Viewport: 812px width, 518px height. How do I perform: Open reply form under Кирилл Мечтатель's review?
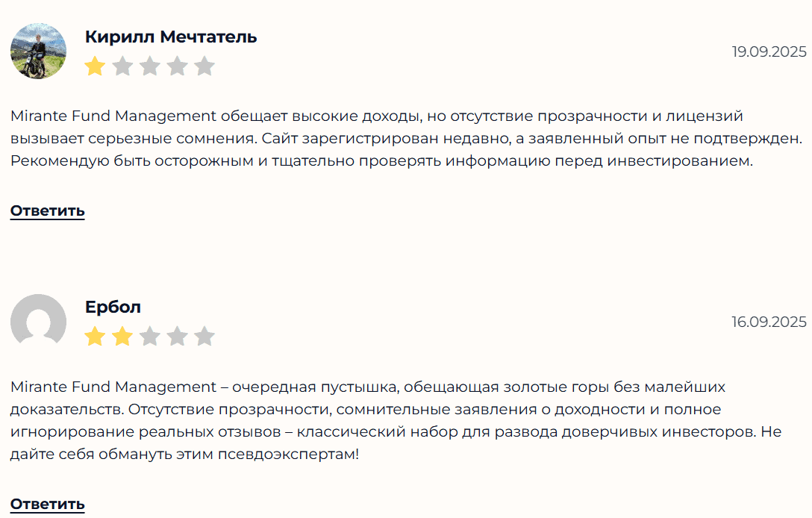[x=47, y=211]
